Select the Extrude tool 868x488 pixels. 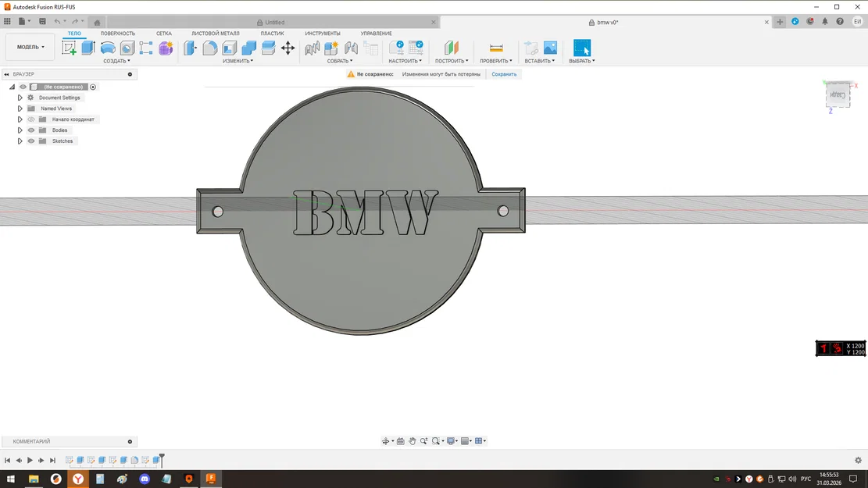88,48
